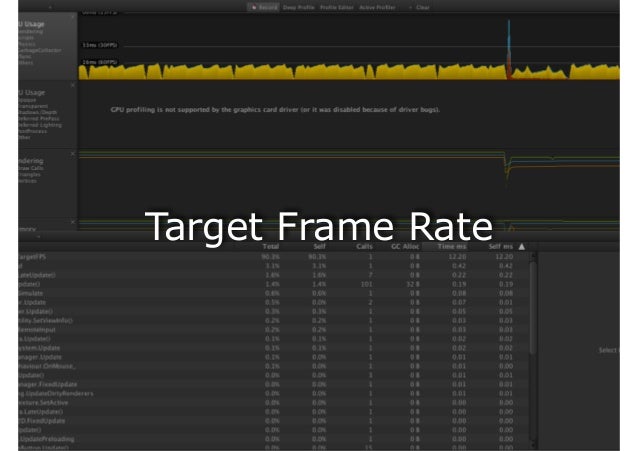The width and height of the screenshot is (638, 451).
Task: Select the UpdateDirtyRenderers row
Action: coord(273,394)
